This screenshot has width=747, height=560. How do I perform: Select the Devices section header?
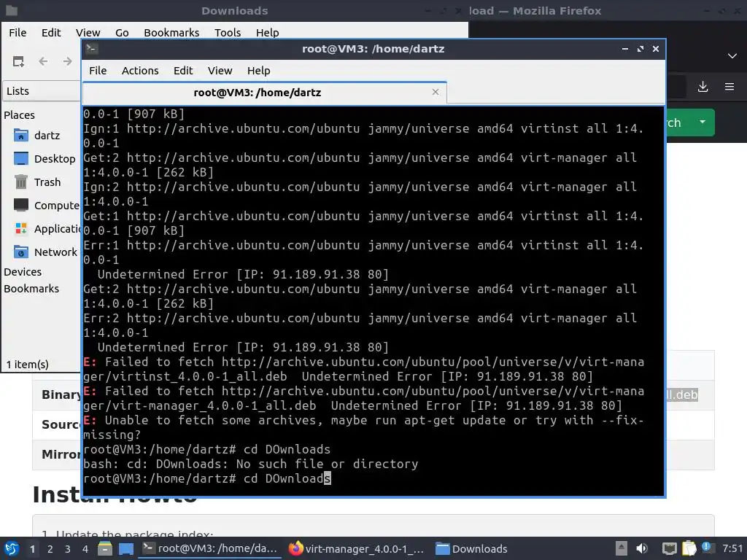pos(23,272)
